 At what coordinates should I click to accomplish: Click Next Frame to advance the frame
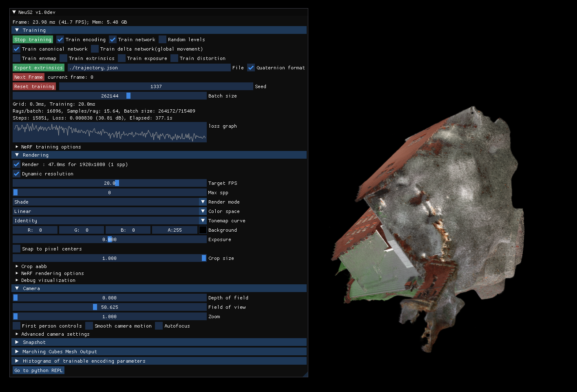tap(28, 77)
